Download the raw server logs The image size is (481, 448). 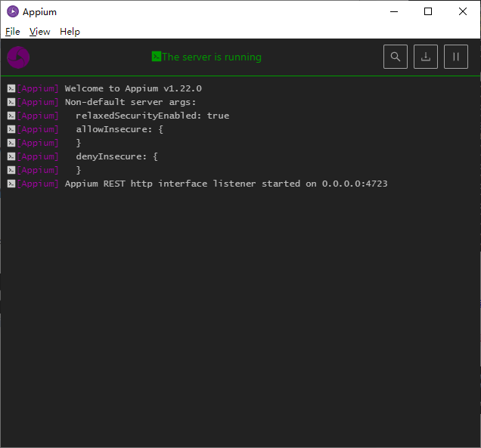pos(426,57)
